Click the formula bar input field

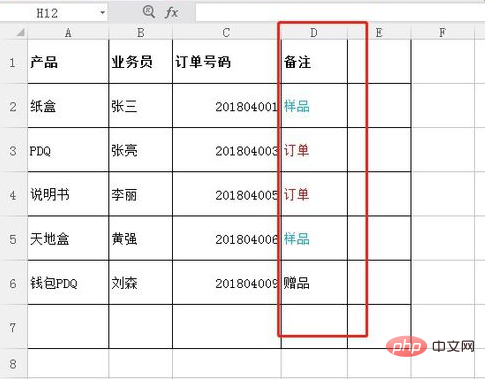point(340,13)
